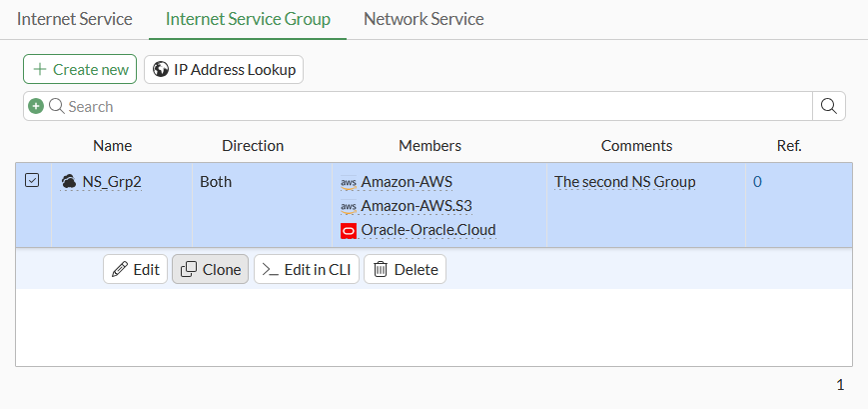The width and height of the screenshot is (868, 409).
Task: Click the green plus filter icon
Action: (36, 106)
